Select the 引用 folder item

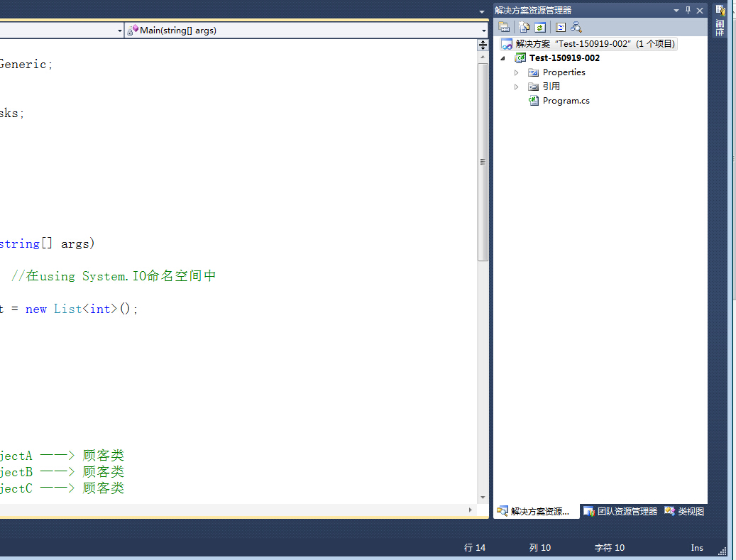pyautogui.click(x=551, y=87)
